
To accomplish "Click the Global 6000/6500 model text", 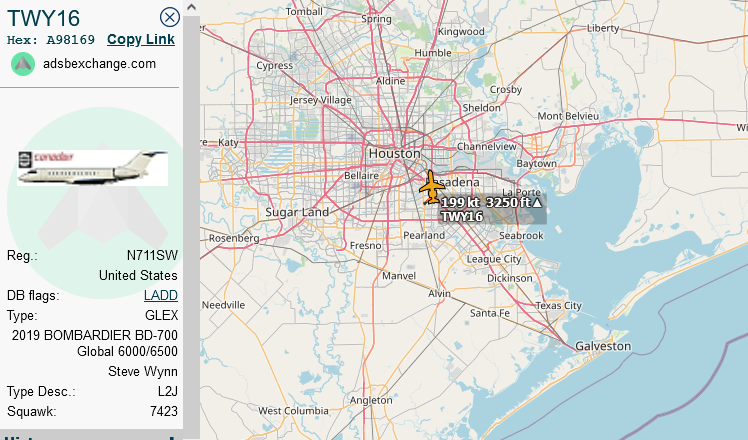I will 127,351.
